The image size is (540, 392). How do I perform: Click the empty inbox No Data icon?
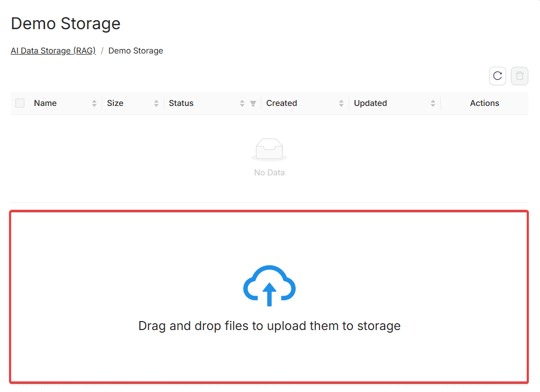coord(269,150)
